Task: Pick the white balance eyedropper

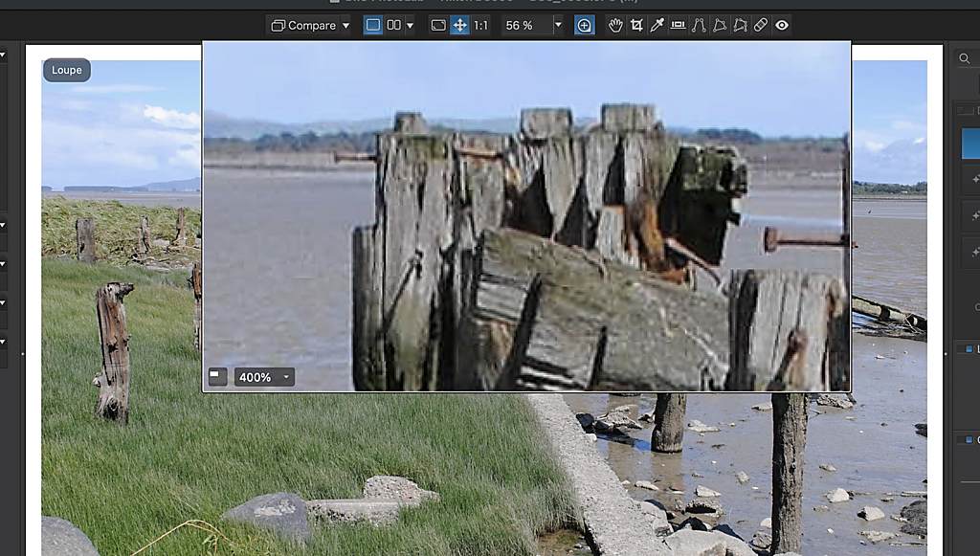Action: 657,26
